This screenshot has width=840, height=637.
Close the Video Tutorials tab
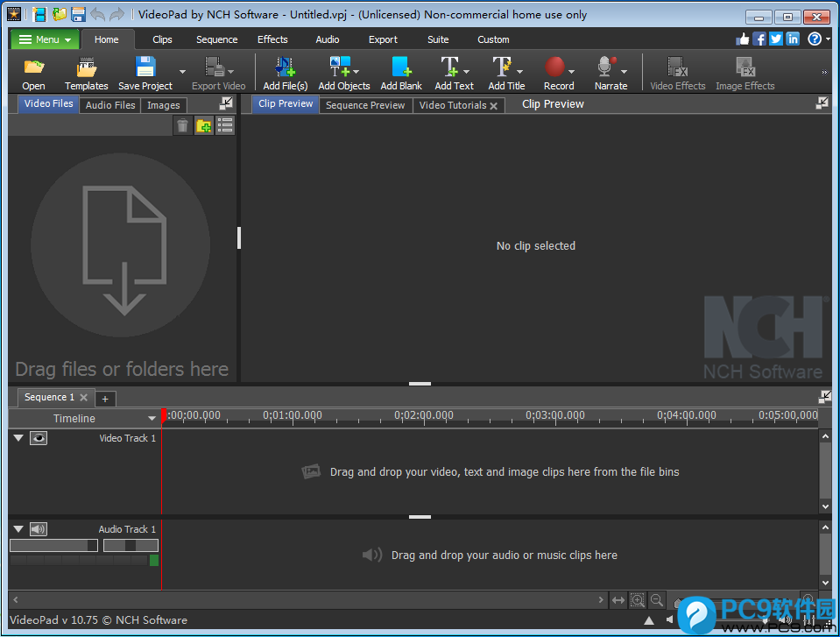pos(494,106)
